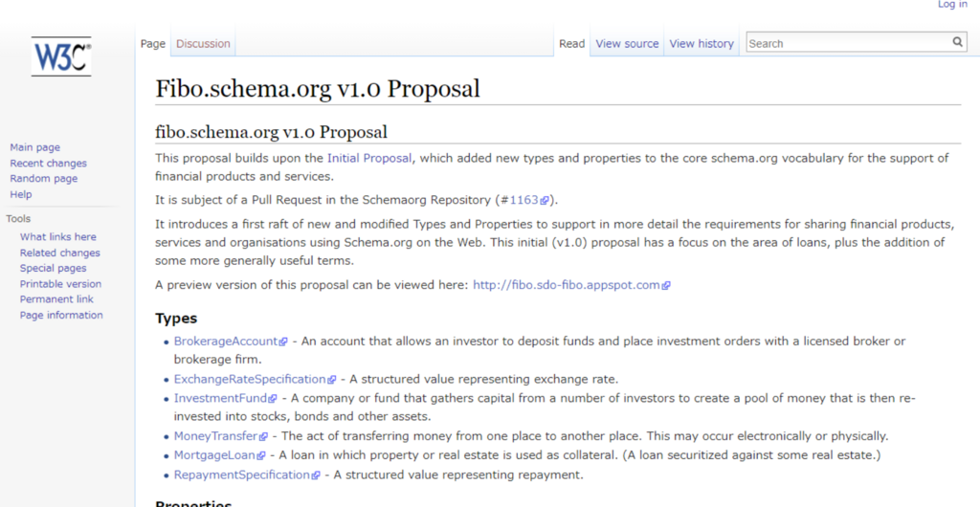Go to Main page in sidebar
Image resolution: width=980 pixels, height=507 pixels.
tap(35, 147)
